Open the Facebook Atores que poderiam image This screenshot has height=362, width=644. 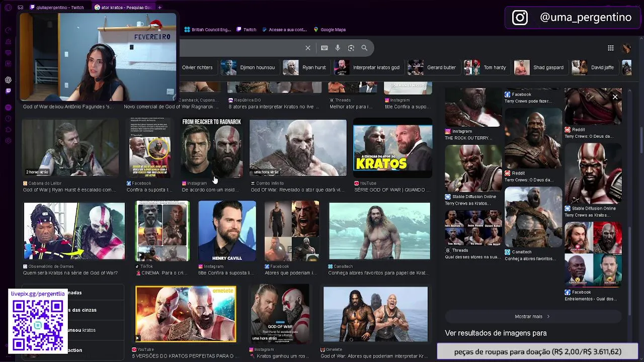point(292,231)
